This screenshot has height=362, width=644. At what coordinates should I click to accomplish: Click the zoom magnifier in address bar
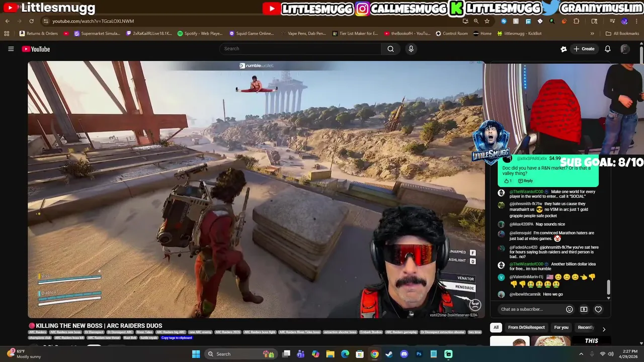[476, 21]
